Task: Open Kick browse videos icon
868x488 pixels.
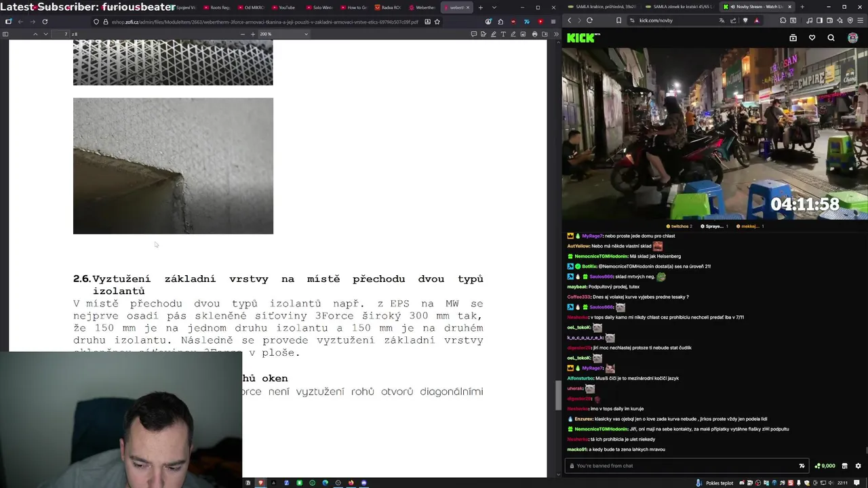Action: pyautogui.click(x=793, y=38)
